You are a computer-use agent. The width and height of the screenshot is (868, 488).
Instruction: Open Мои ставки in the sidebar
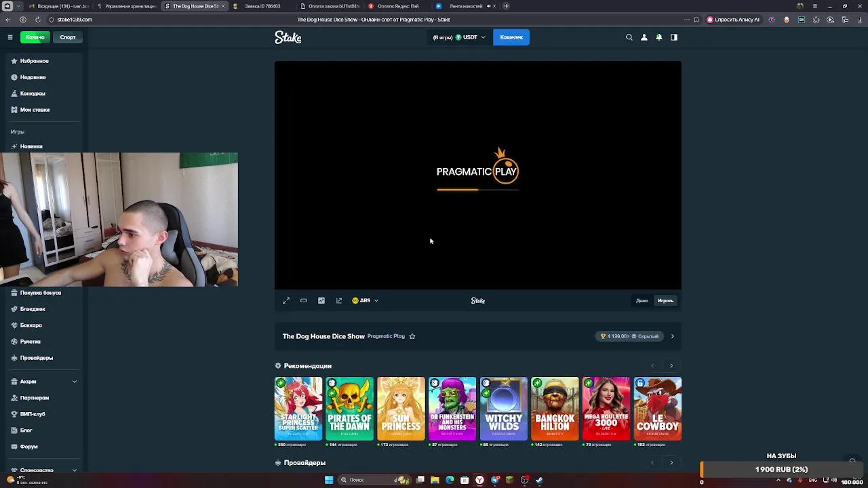tap(35, 110)
